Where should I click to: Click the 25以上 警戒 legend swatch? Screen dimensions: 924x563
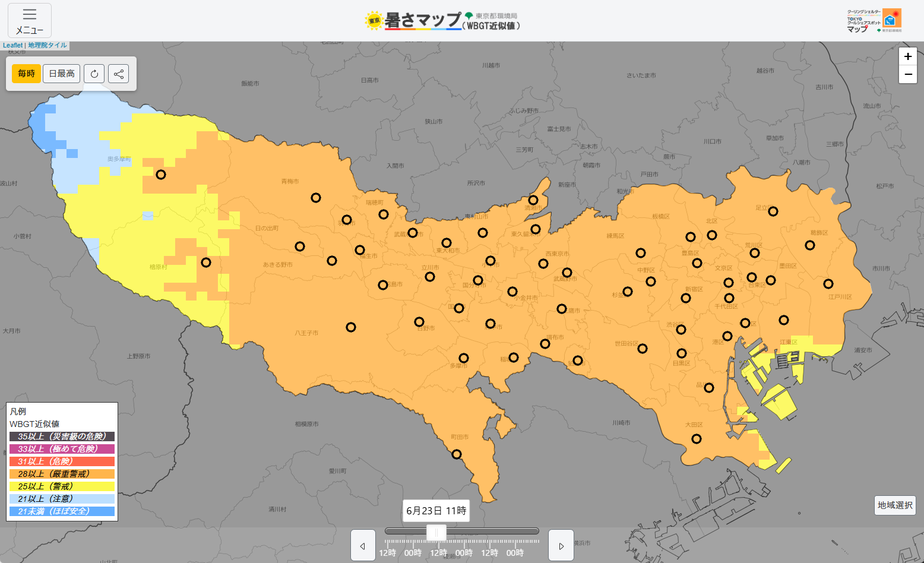tap(62, 486)
